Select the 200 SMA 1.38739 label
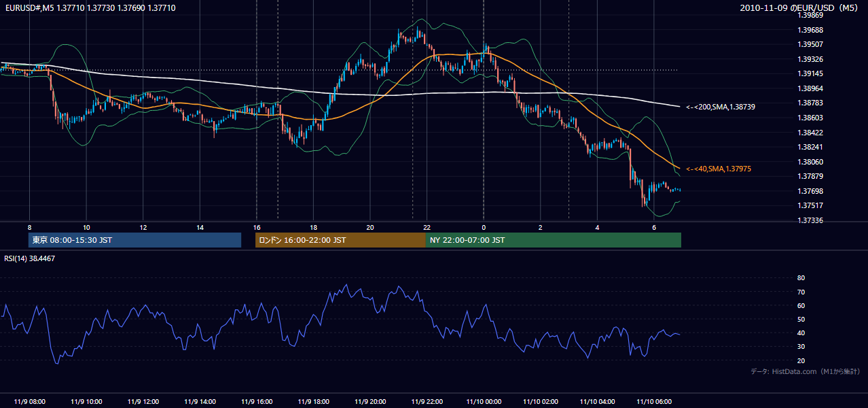 pos(721,107)
